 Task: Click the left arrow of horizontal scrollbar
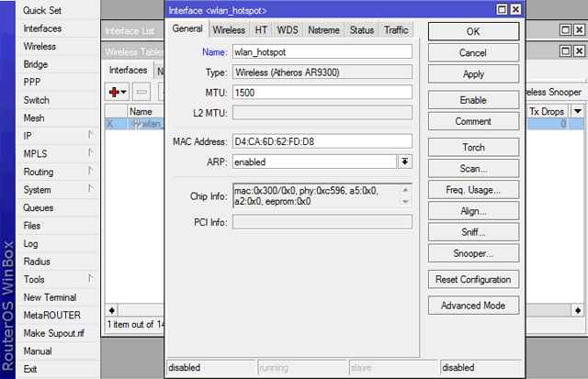click(111, 310)
